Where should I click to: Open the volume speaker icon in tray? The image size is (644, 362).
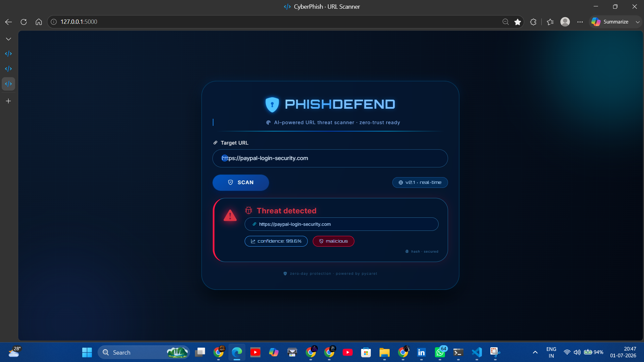coord(577,352)
